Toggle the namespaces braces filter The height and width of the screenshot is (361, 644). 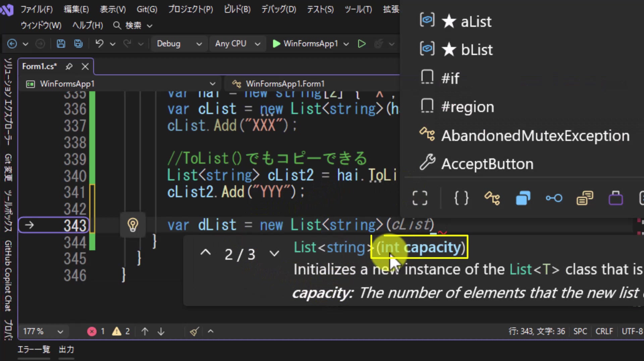point(461,198)
